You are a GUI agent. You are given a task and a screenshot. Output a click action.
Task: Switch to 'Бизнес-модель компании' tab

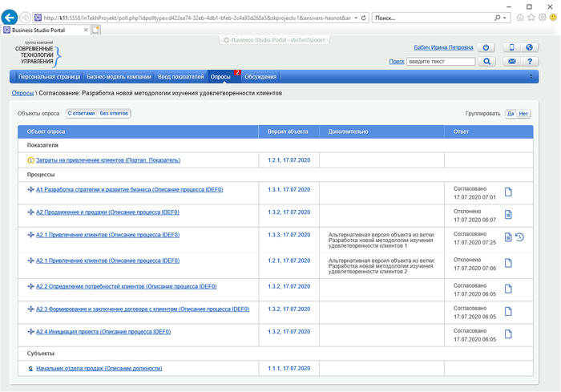(x=119, y=77)
